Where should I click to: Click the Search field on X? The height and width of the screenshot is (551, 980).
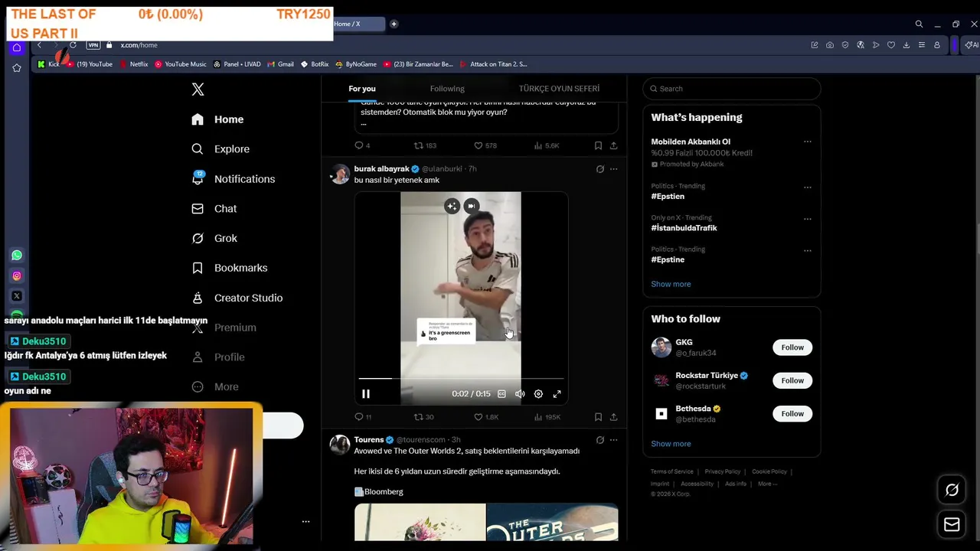pos(732,89)
